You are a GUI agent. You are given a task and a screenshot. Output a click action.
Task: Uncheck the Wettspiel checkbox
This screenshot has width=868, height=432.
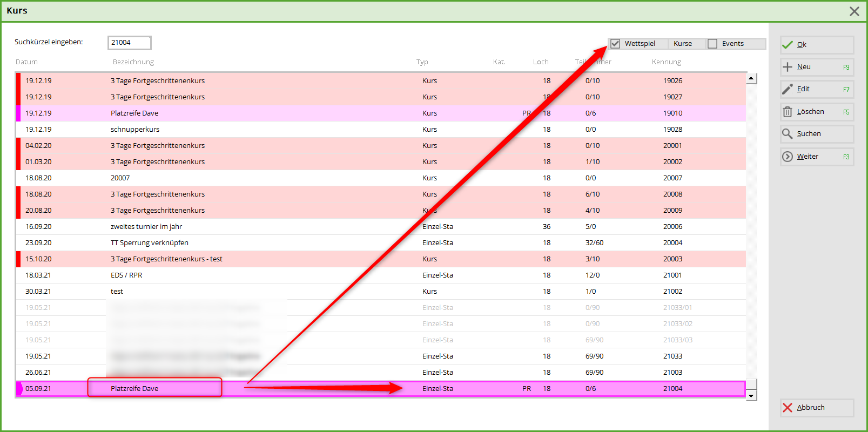point(615,44)
